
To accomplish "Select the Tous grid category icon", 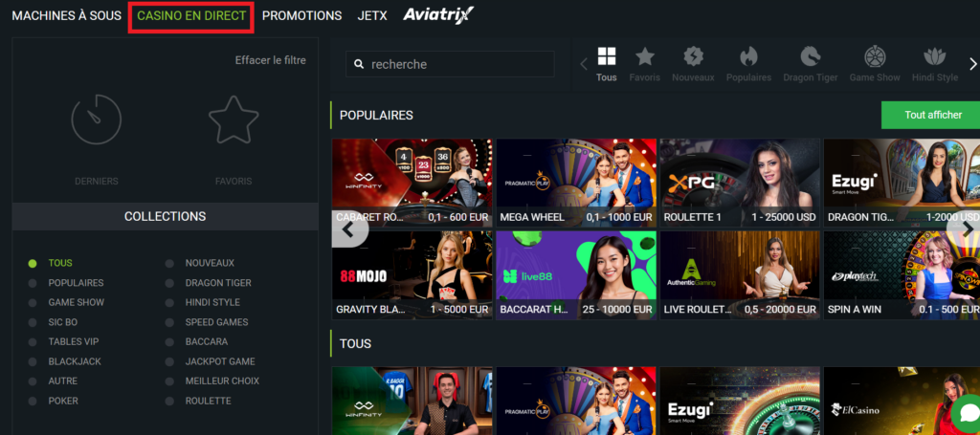I will 606,56.
